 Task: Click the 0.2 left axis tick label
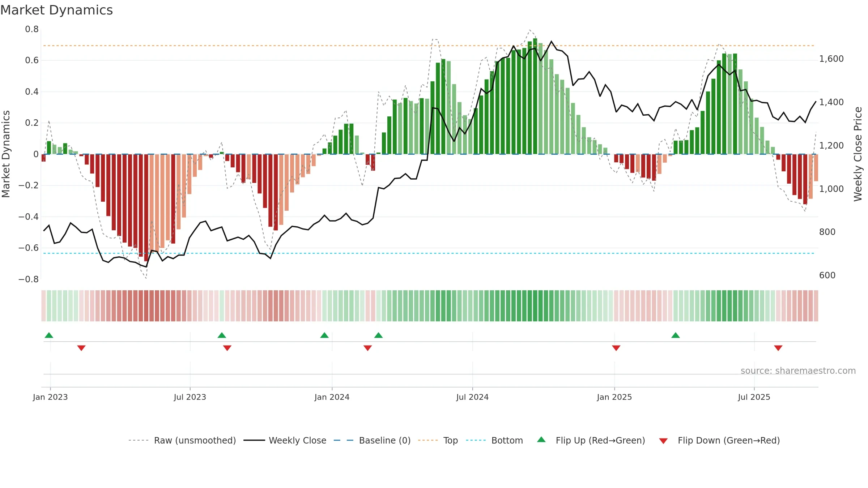[32, 123]
